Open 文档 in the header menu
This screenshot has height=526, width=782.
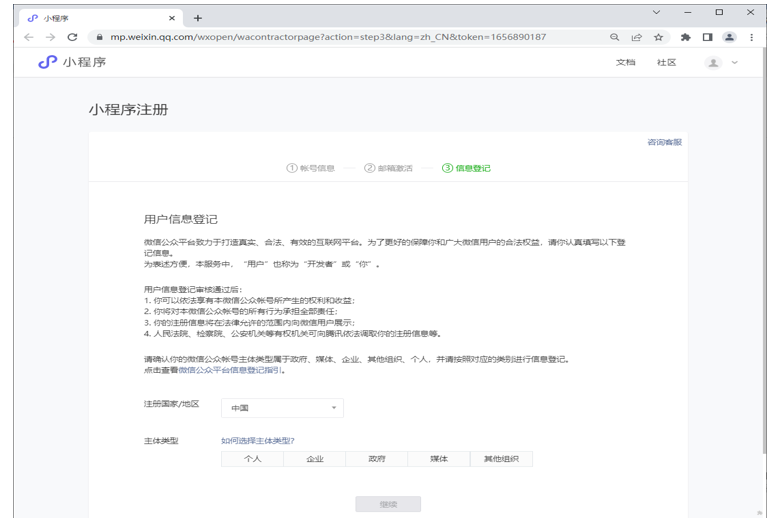625,62
